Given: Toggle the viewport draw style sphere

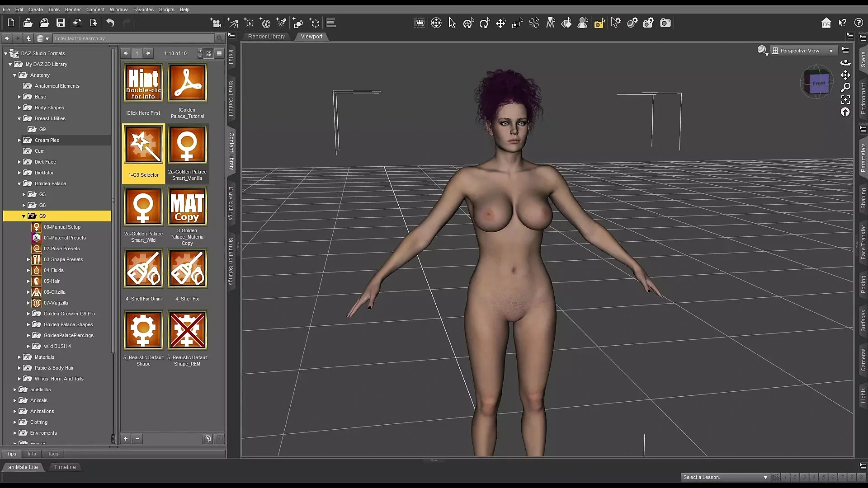Looking at the screenshot, I should point(762,50).
